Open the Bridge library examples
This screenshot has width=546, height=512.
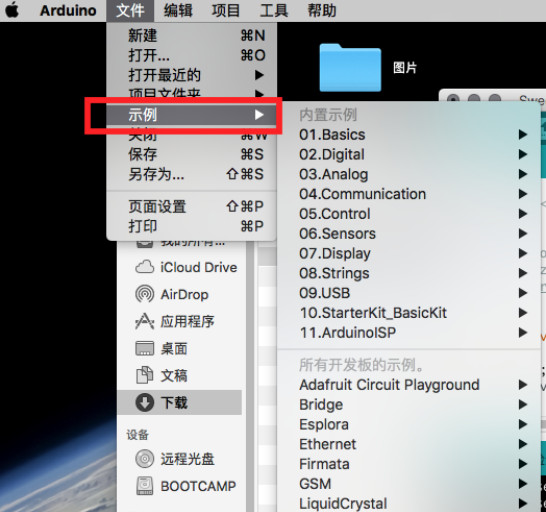click(408, 405)
